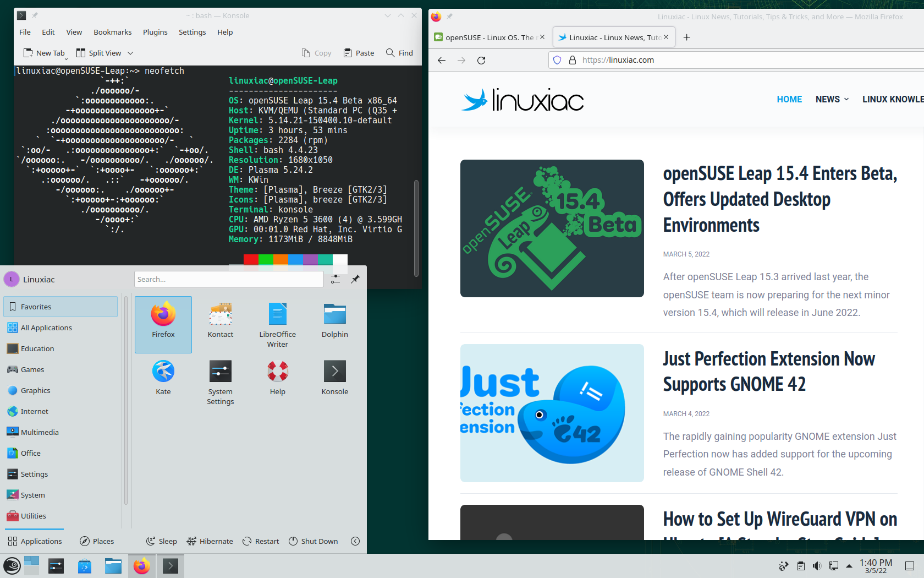Screen dimensions: 924x578
Task: Open Dolphin file manager from Favorites
Action: coord(335,320)
